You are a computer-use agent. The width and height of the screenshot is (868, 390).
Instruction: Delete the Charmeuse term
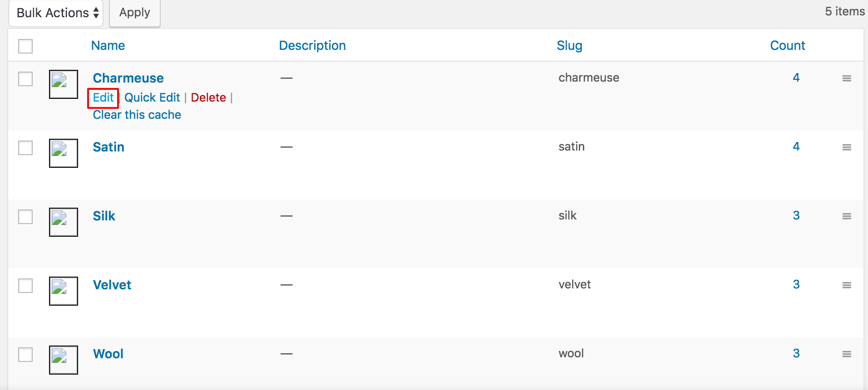[208, 97]
